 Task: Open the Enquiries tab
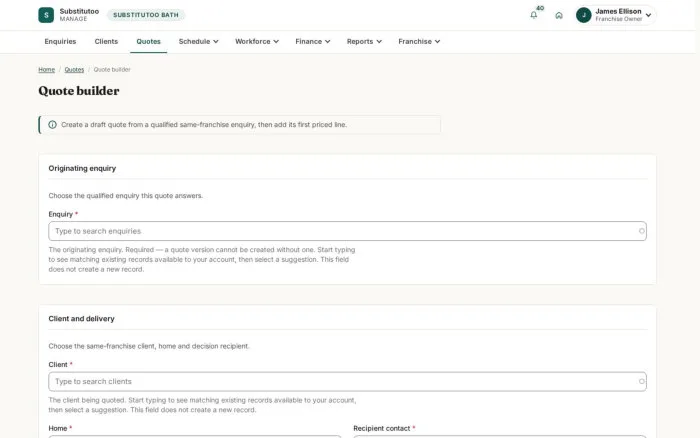(60, 41)
